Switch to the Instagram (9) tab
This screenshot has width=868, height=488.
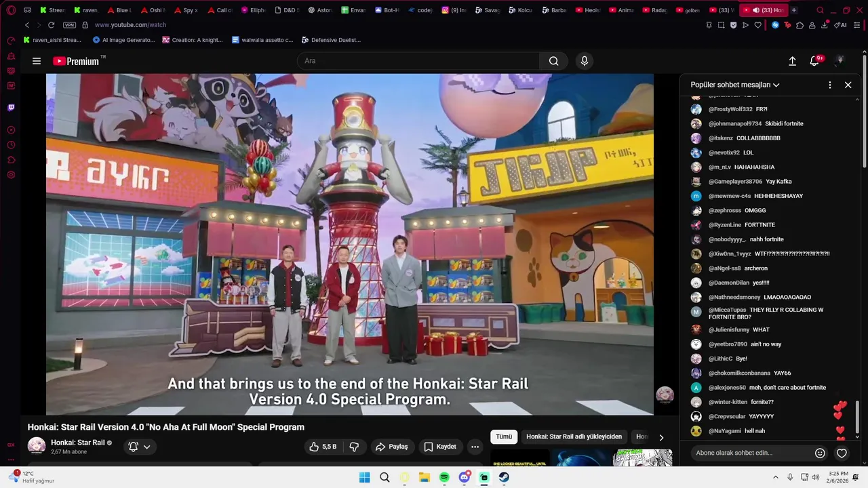pos(454,10)
